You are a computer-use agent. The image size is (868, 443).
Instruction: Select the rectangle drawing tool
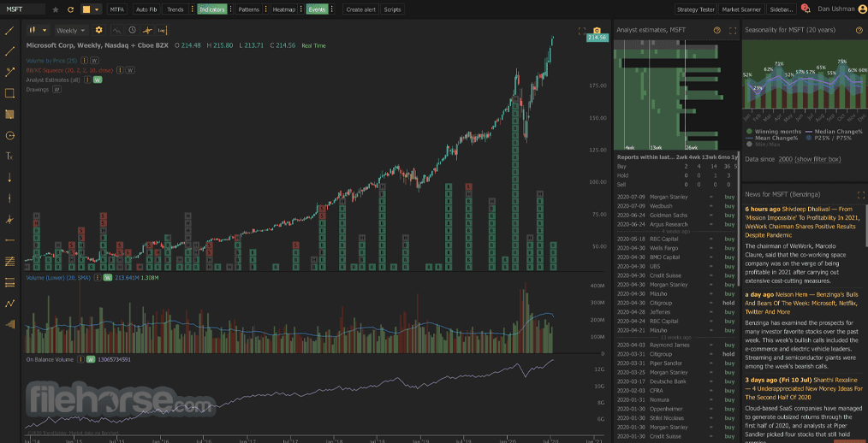[x=9, y=93]
